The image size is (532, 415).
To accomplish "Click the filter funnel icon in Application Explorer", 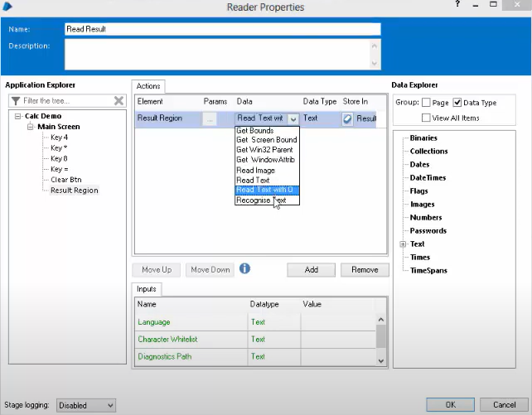I will [x=16, y=101].
